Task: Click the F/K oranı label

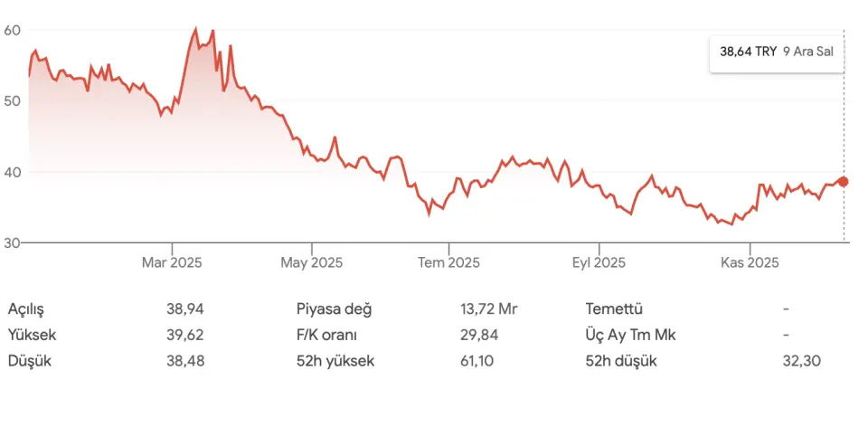Action: click(326, 335)
